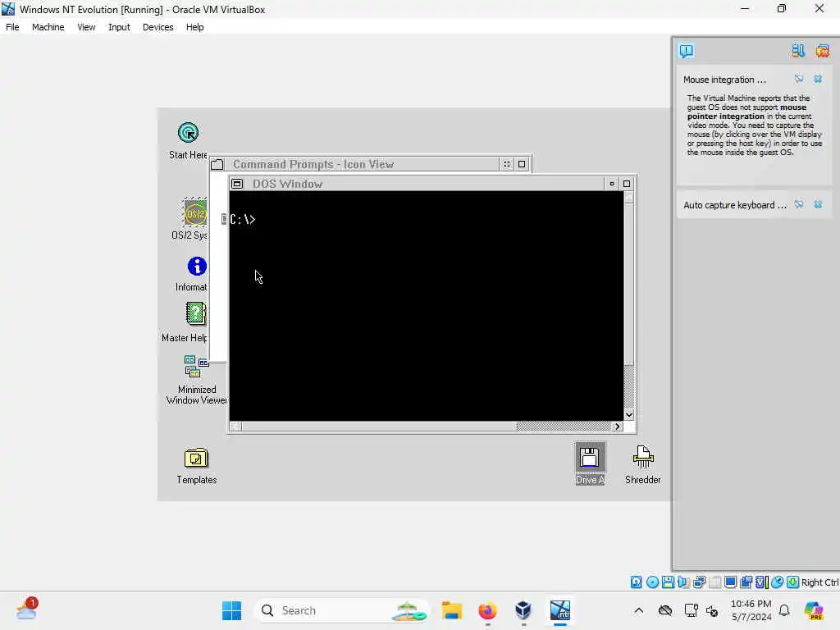Maximize the DOS Window

[627, 184]
